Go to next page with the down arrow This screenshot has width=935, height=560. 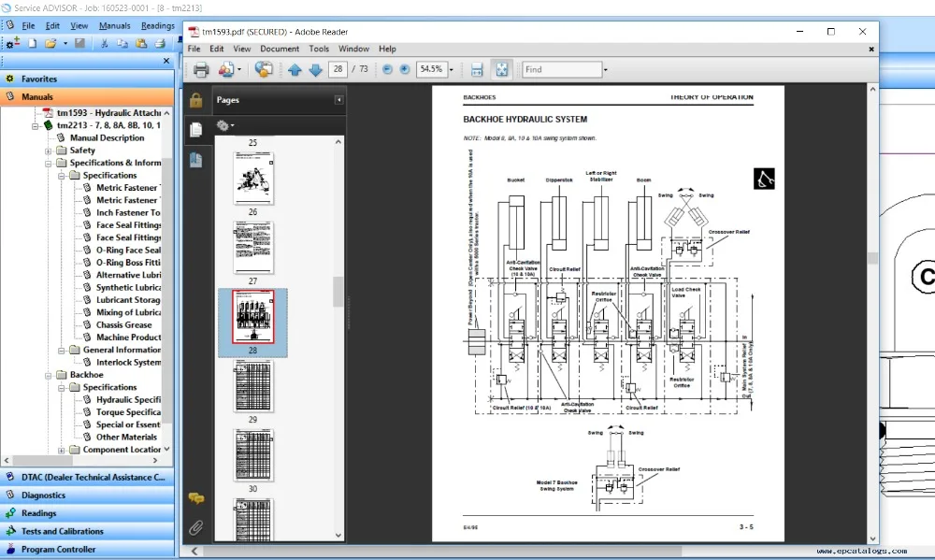coord(315,70)
